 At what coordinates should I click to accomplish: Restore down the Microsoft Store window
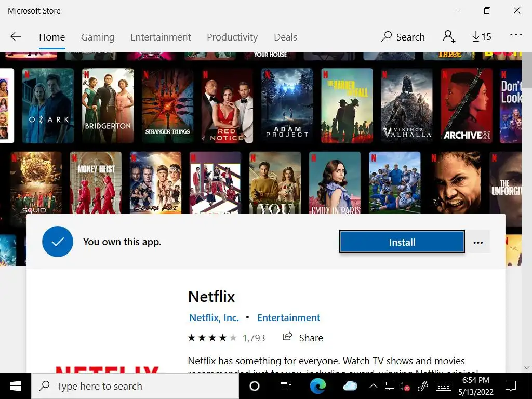pos(487,10)
